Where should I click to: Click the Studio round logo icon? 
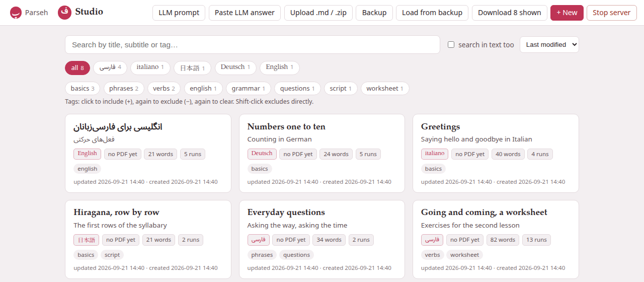pos(64,13)
